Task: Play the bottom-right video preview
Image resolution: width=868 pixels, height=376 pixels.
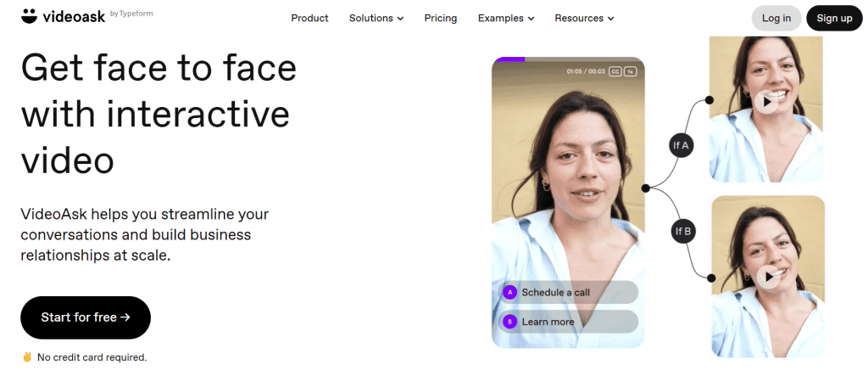Action: click(x=767, y=277)
